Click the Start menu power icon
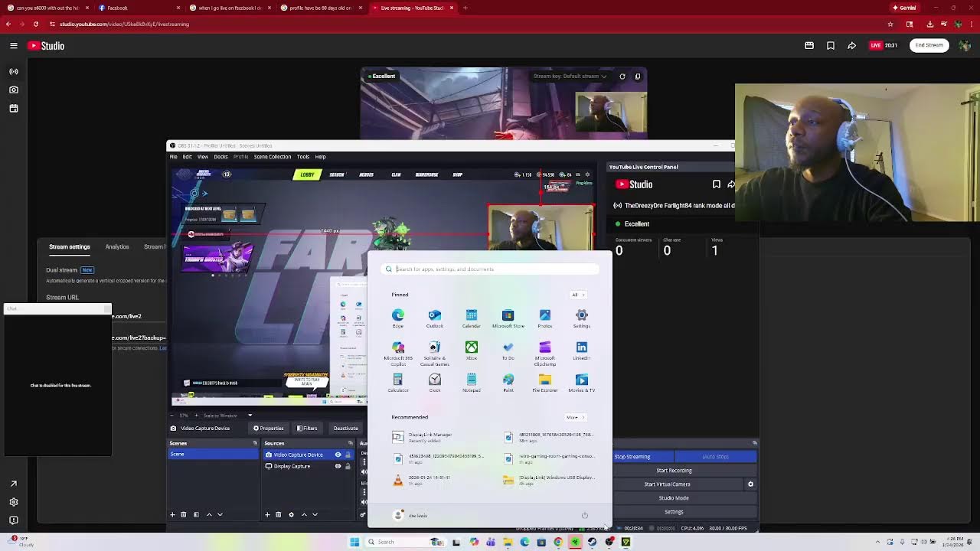 (585, 515)
